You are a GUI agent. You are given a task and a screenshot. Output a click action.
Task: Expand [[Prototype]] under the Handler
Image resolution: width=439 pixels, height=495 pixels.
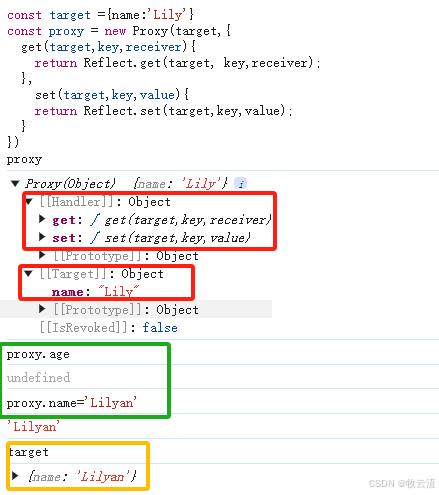click(42, 255)
